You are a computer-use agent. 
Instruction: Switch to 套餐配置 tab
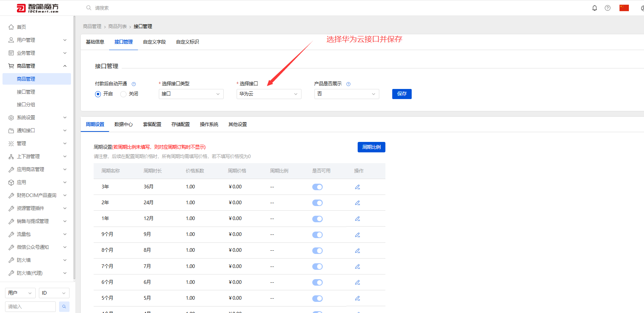pyautogui.click(x=152, y=125)
